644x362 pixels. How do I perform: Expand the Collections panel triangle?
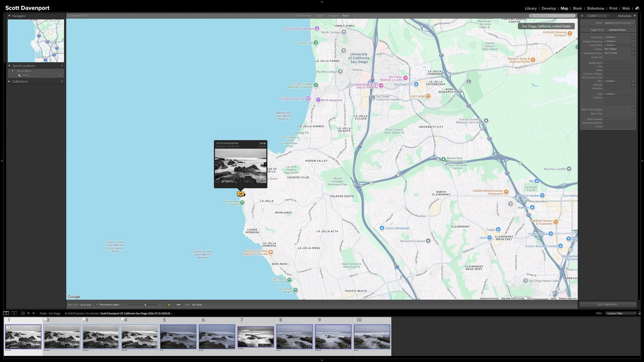[9, 81]
